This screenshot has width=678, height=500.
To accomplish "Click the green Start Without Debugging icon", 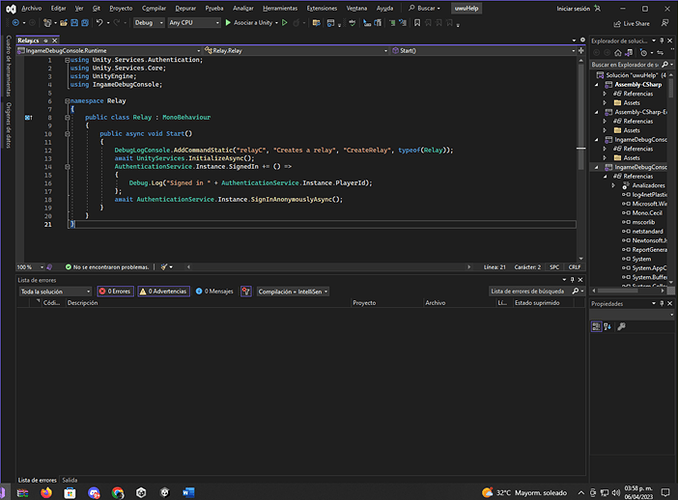I will point(285,22).
